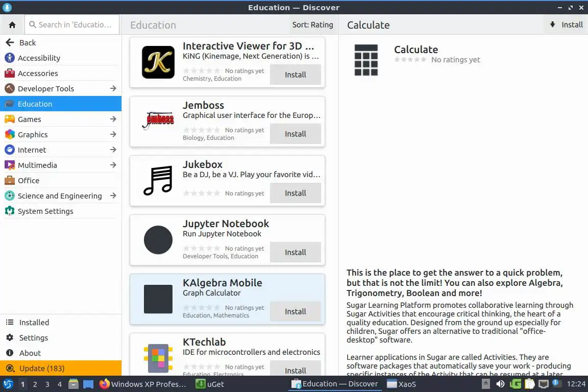Screen dimensions: 588x392
Task: Switch to Windows XP Firefox taskbar window
Action: (x=143, y=384)
